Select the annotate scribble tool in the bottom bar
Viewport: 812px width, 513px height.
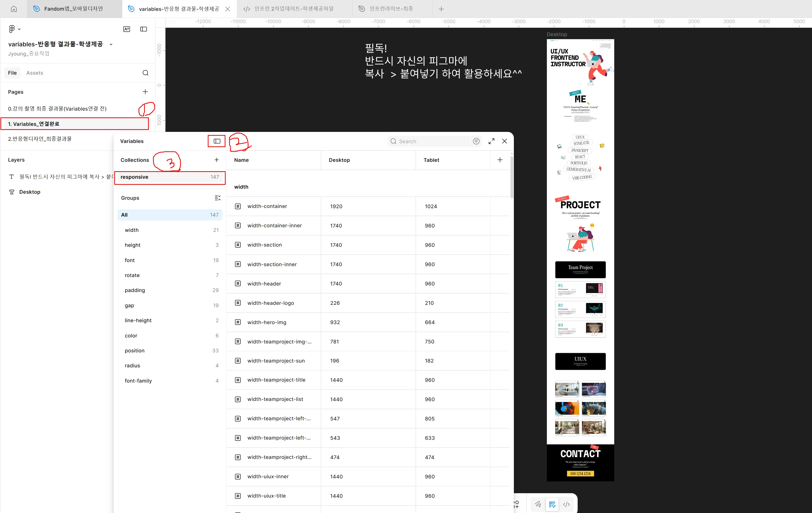[538, 504]
